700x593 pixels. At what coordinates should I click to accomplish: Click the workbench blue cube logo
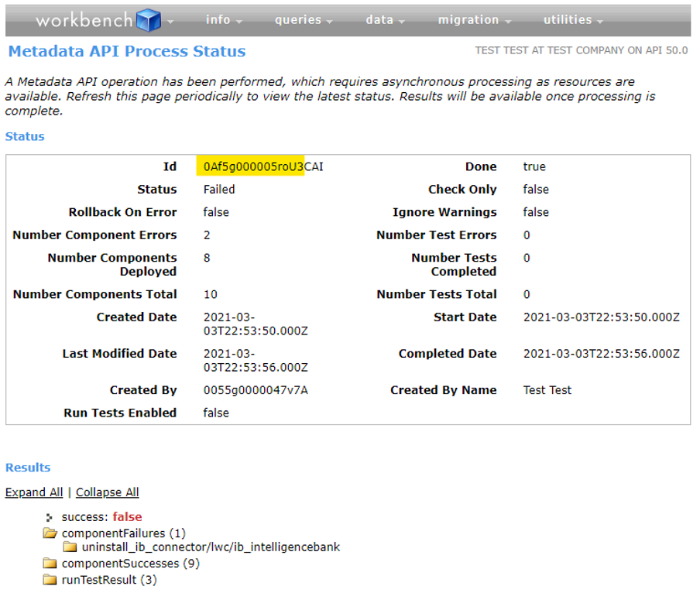(148, 20)
